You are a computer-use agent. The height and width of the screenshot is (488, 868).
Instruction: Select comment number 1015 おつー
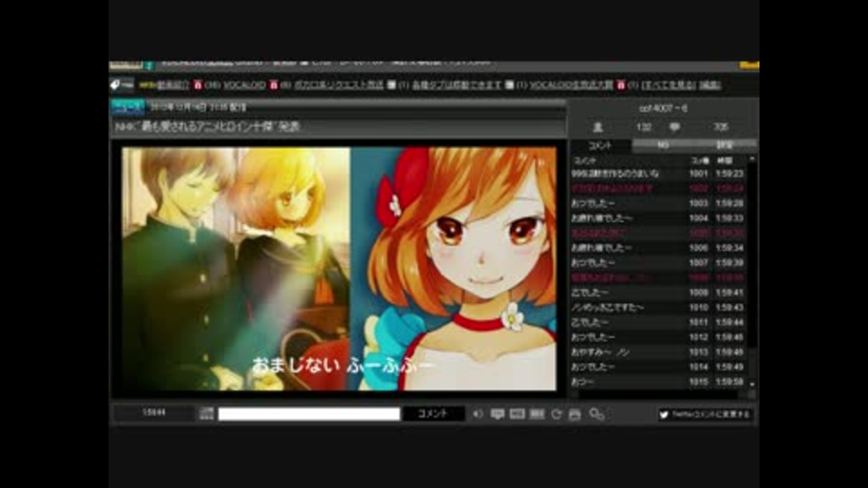point(658,381)
